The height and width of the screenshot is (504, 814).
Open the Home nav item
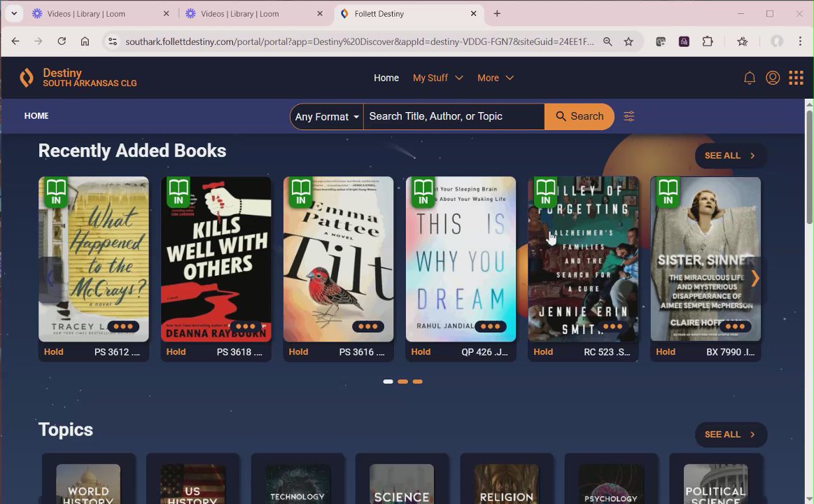386,78
